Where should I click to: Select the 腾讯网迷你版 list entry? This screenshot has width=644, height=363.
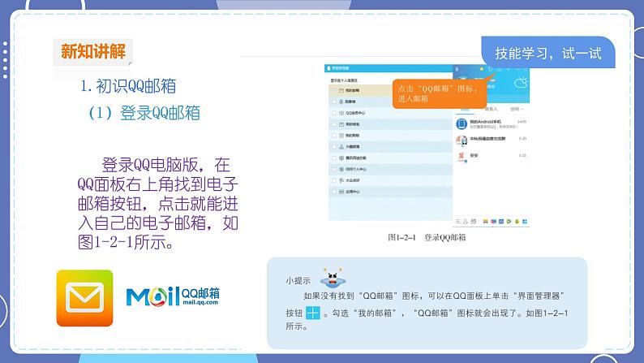coord(355,158)
